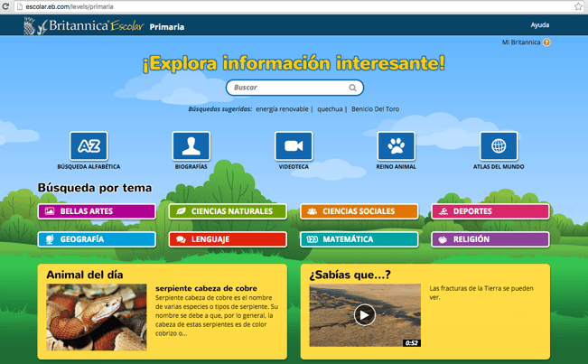Screen dimensions: 588x364
Task: Click the magnifying glass search icon
Action: point(352,88)
